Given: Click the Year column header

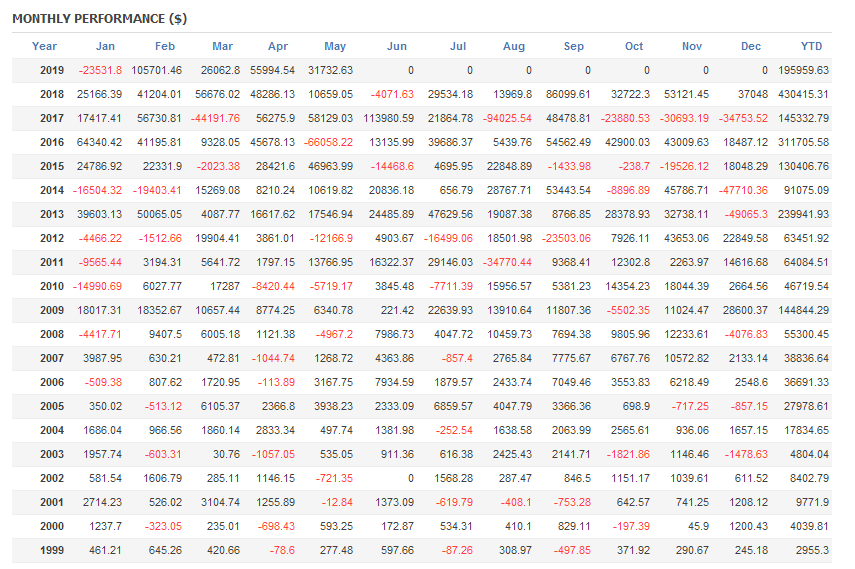Looking at the screenshot, I should [44, 46].
